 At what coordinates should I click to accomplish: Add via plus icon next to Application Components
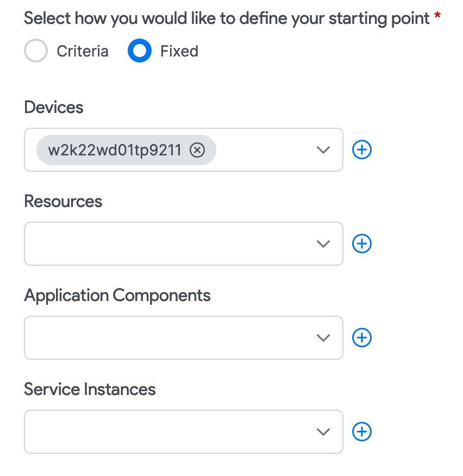pos(362,338)
